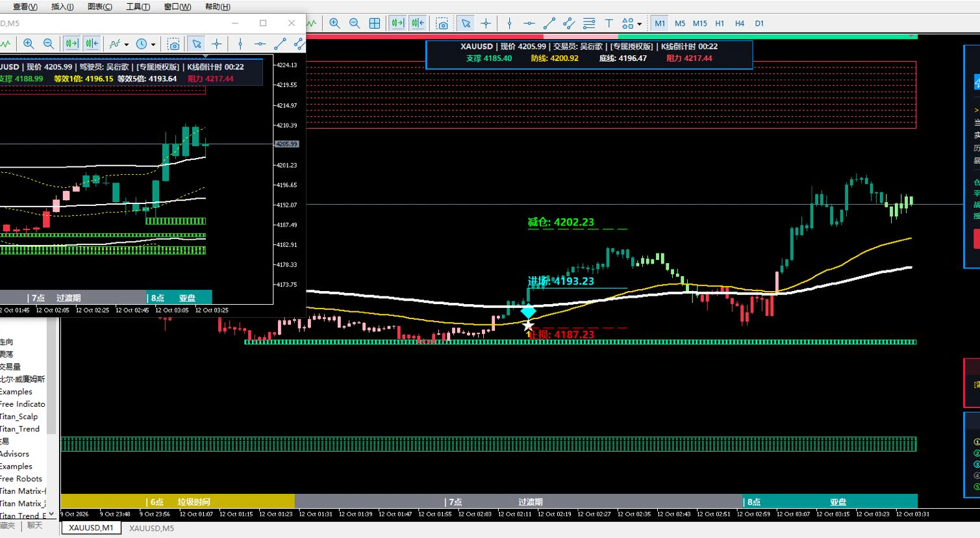Click the Navigator scrollbar down arrow
Screen dimensions: 980x538
[x=51, y=513]
